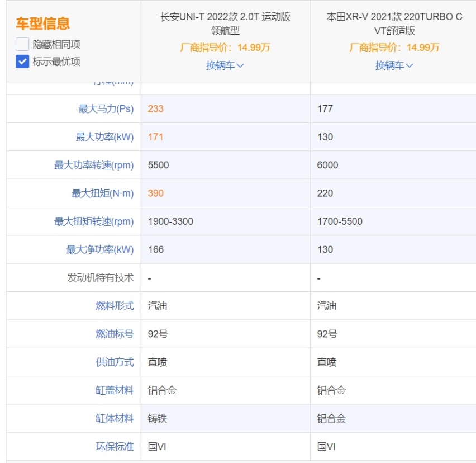This screenshot has width=476, height=463.
Task: Click the 5500 rpm value
Action: (x=158, y=165)
